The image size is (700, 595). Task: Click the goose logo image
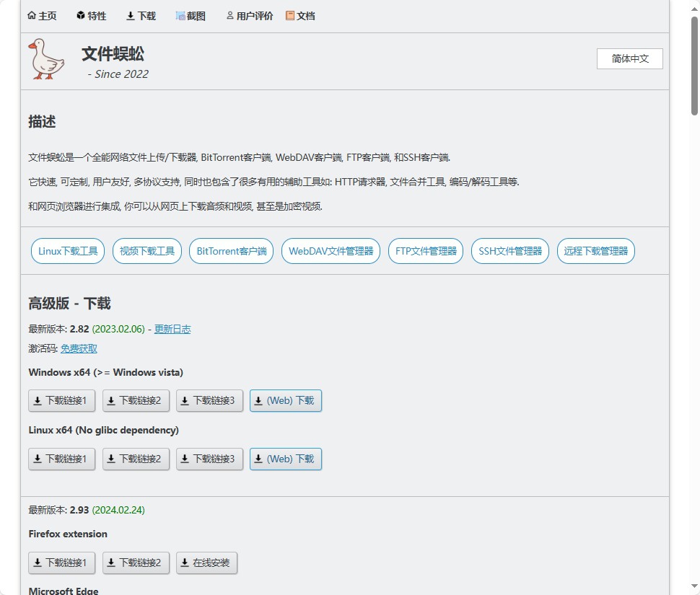pyautogui.click(x=46, y=59)
